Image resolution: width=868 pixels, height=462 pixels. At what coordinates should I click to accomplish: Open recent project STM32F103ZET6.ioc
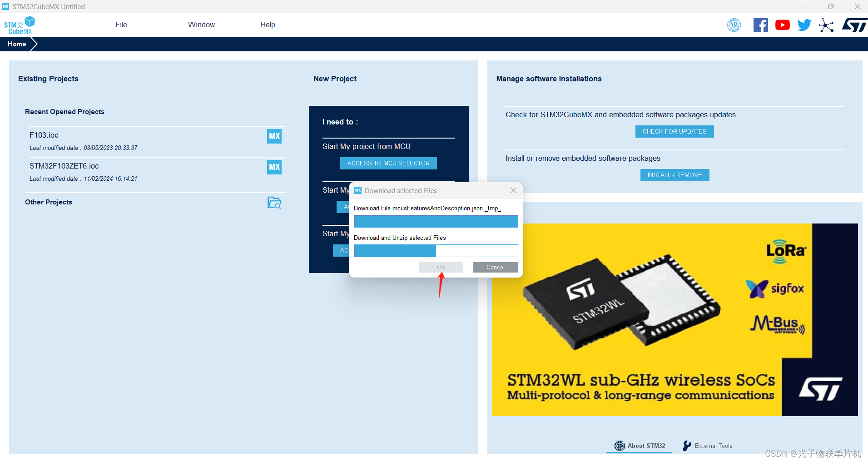pyautogui.click(x=158, y=172)
